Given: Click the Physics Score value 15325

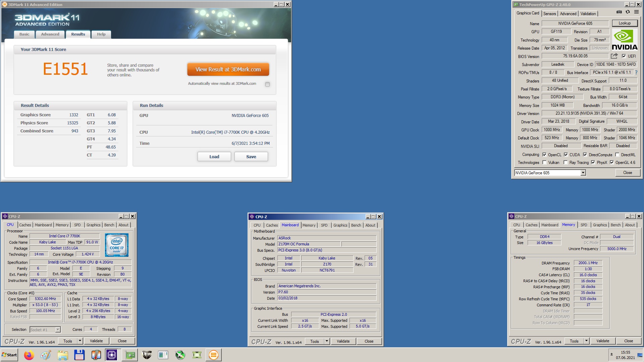Looking at the screenshot, I should (x=72, y=123).
